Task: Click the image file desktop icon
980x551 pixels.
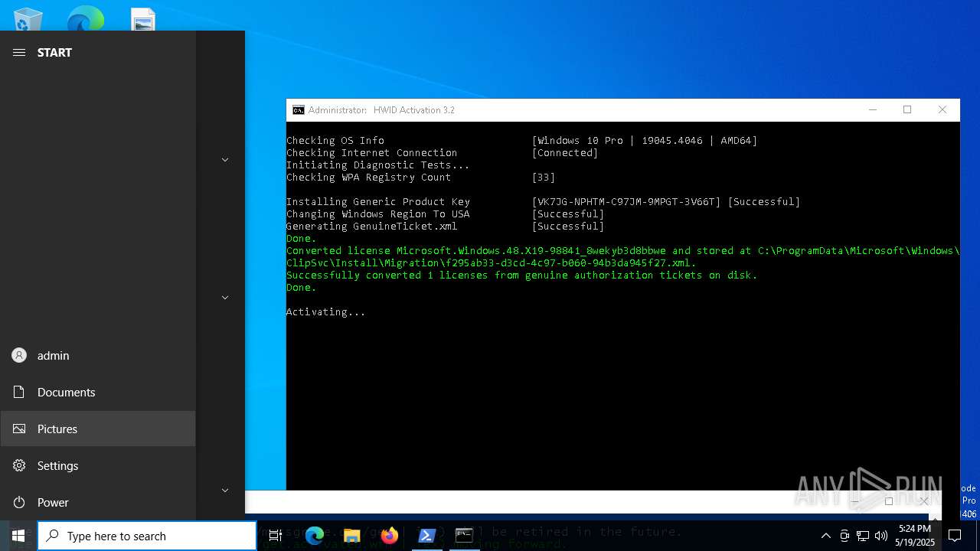Action: click(143, 19)
